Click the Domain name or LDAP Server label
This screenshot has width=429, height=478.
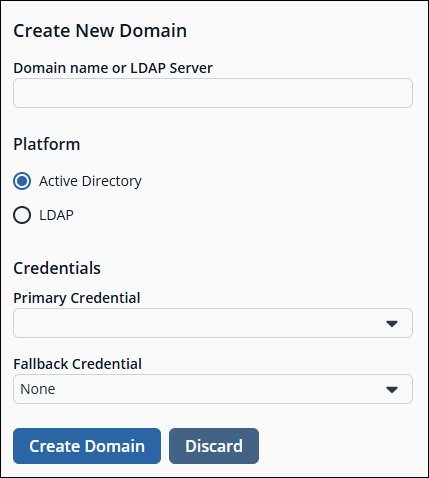point(113,68)
